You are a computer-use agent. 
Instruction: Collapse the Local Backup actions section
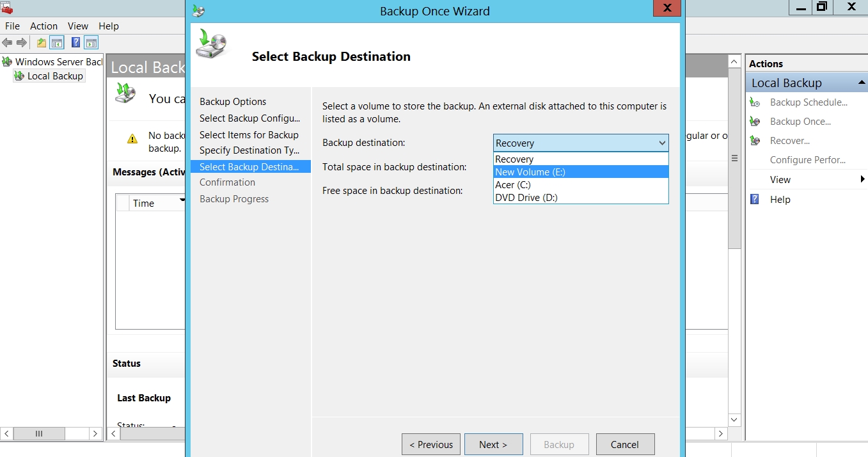tap(860, 83)
